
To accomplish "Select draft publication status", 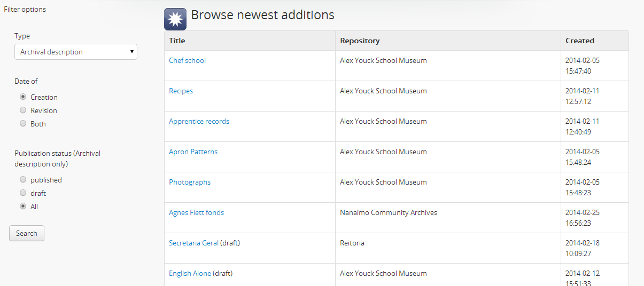I will click(23, 193).
